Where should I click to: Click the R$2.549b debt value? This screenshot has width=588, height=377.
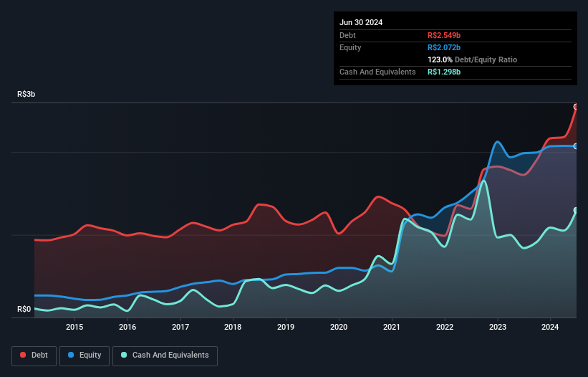click(444, 35)
